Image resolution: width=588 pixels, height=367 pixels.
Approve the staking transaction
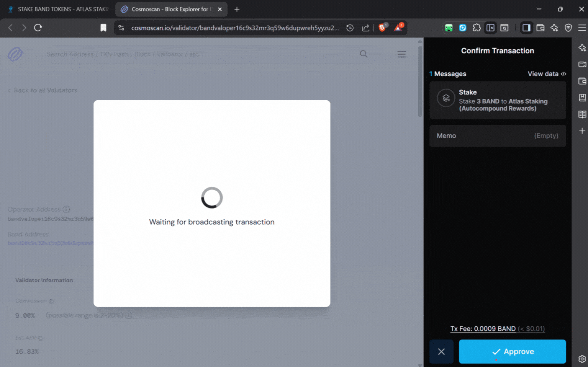512,351
